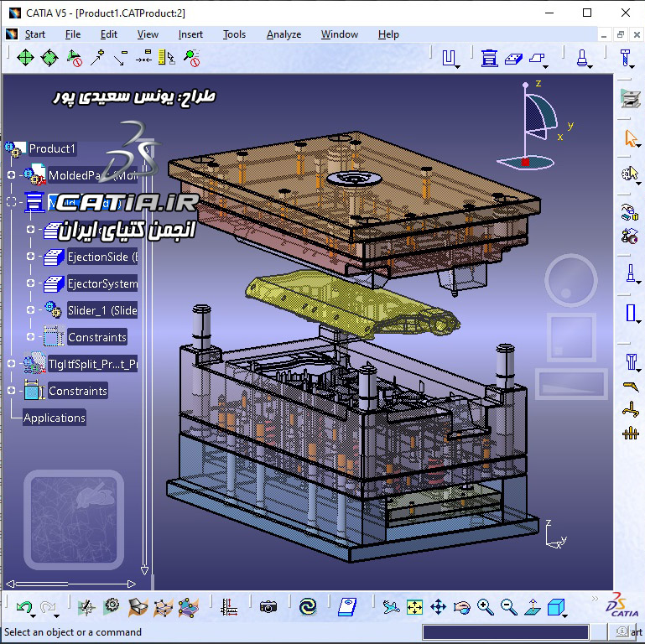Click the blue spiral swirl icon

308,606
